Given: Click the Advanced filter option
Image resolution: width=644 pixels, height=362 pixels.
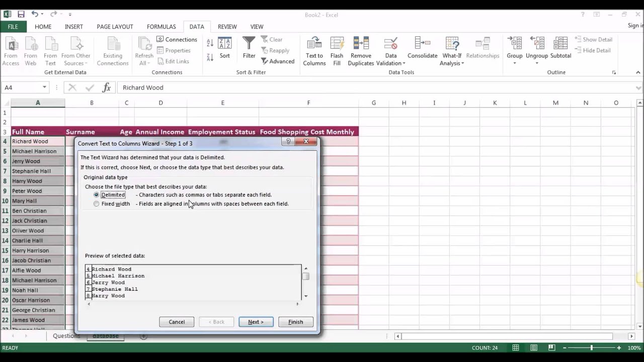Looking at the screenshot, I should [278, 61].
